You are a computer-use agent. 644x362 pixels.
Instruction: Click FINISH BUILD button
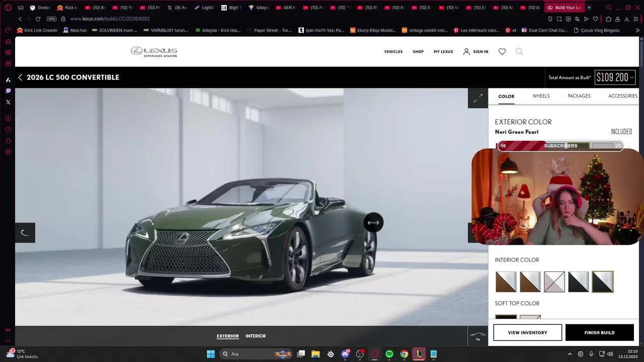pyautogui.click(x=599, y=333)
